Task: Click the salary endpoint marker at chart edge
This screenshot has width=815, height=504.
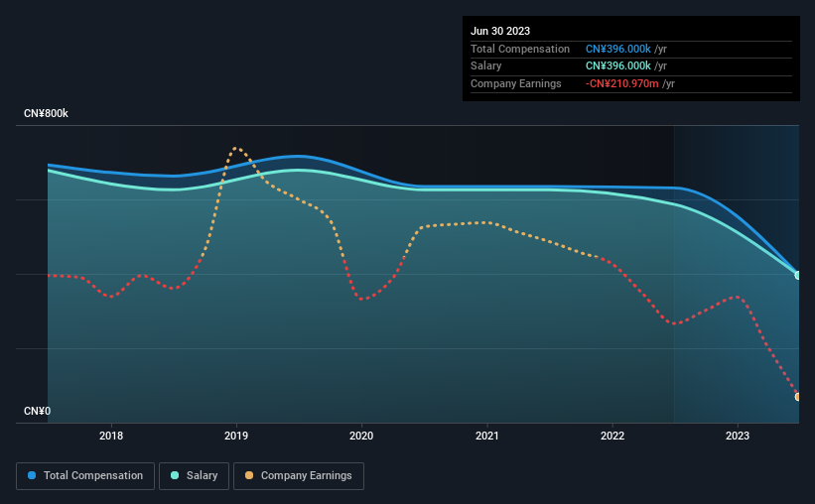Action: (798, 276)
